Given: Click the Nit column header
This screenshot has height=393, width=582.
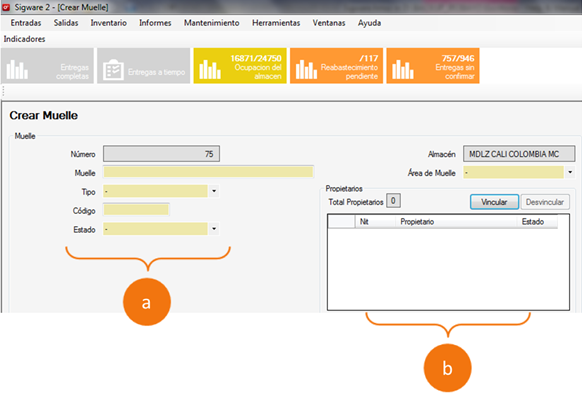Looking at the screenshot, I should tap(375, 222).
